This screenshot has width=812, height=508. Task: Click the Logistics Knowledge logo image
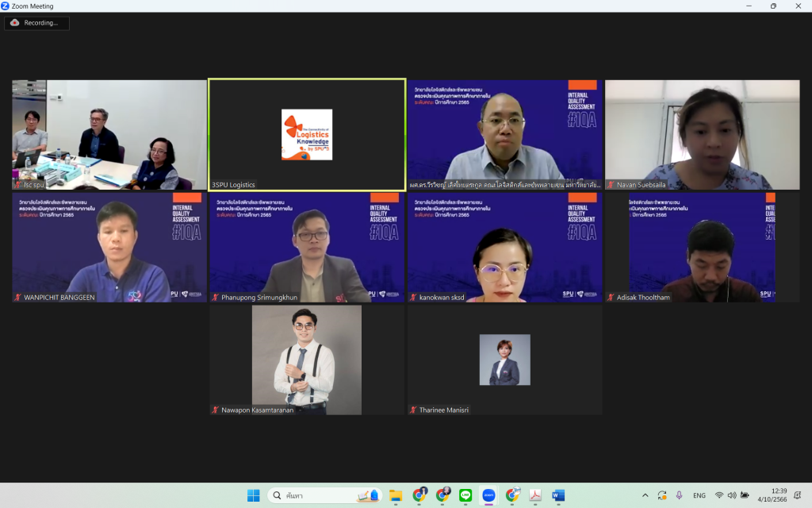point(307,135)
